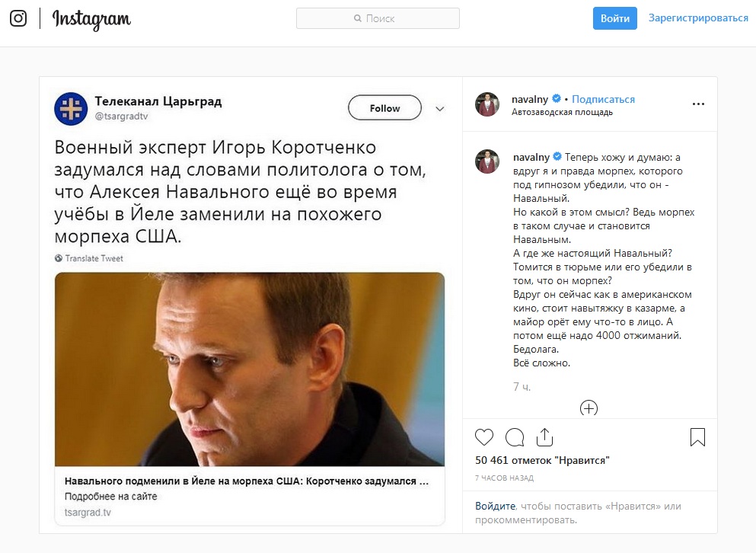The width and height of the screenshot is (756, 553).
Task: Like the post with the heart icon
Action: click(484, 437)
